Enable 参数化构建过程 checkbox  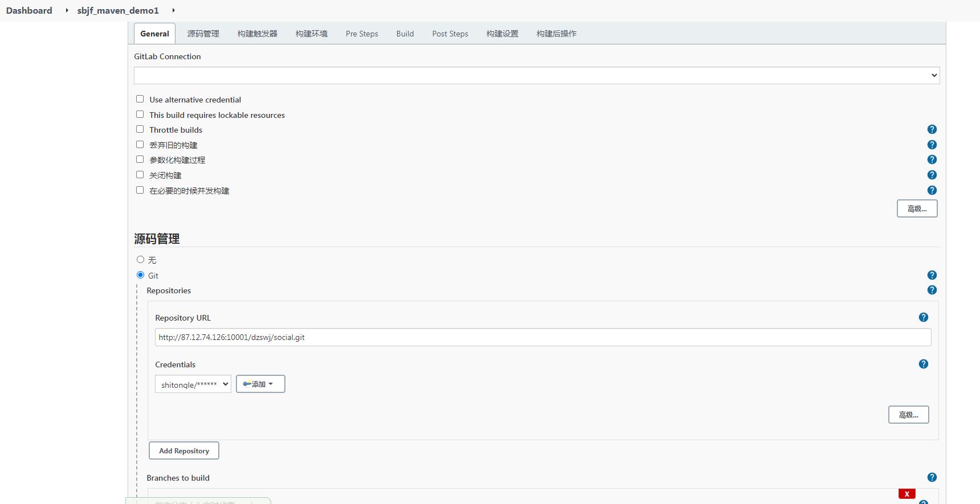point(140,159)
